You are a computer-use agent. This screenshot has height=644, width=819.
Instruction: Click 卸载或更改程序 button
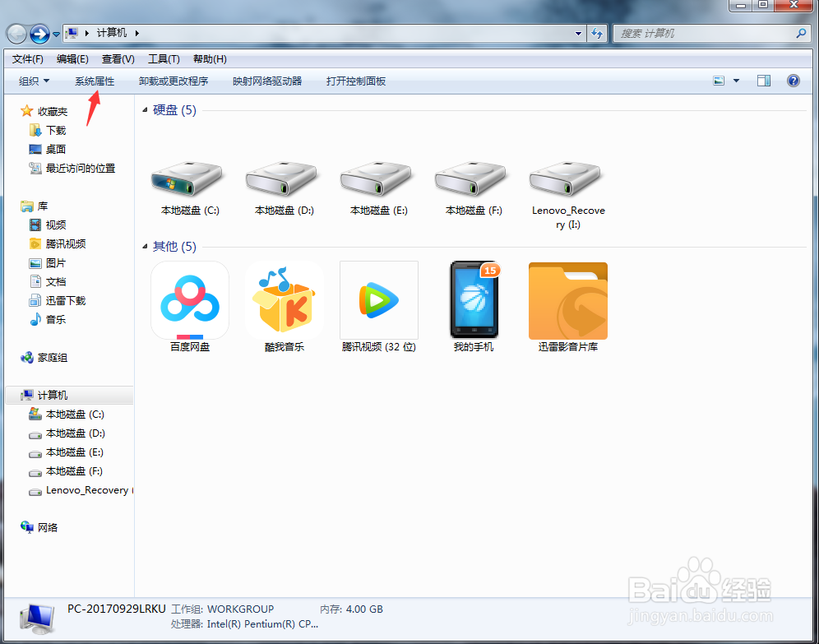174,81
